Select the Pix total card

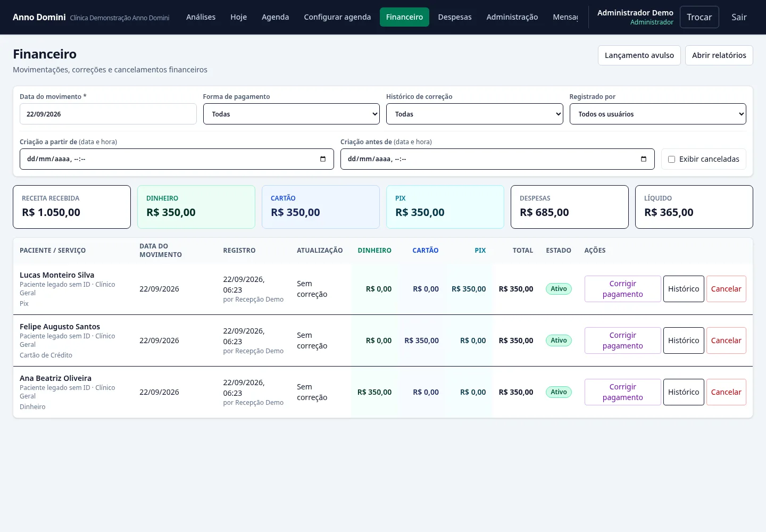click(445, 207)
